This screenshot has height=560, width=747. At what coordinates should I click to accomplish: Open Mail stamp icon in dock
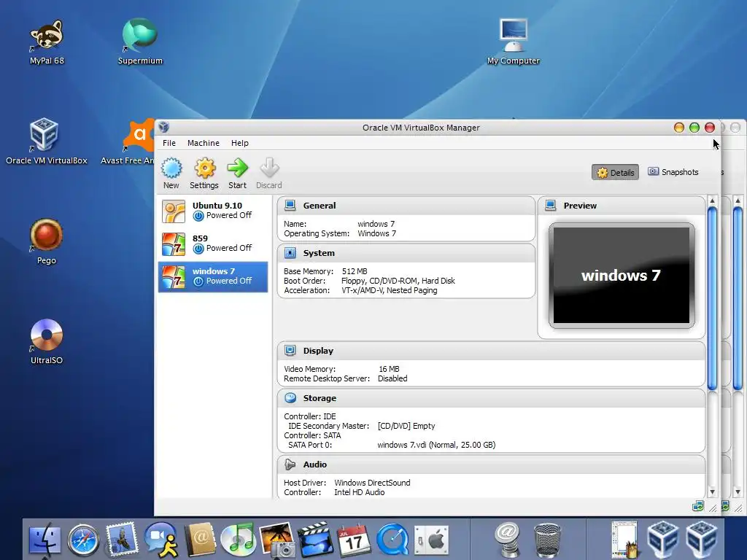tap(122, 539)
